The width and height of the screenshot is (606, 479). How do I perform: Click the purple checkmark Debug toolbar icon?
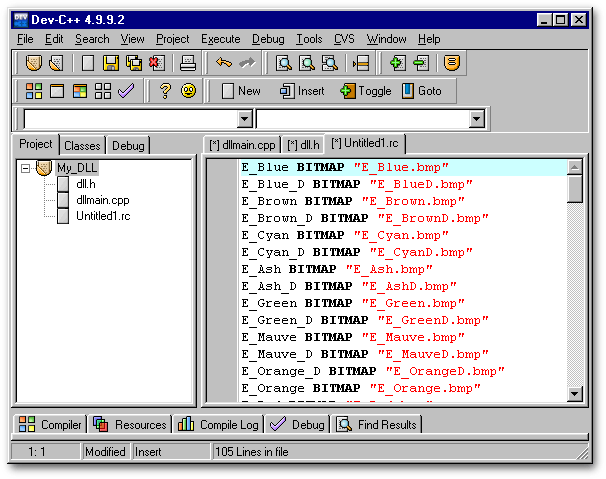[126, 91]
